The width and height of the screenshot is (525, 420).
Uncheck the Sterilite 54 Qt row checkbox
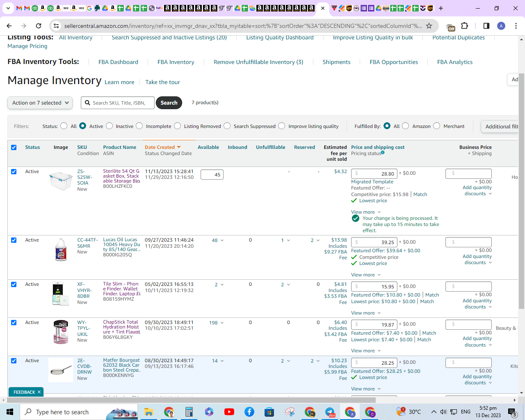pyautogui.click(x=14, y=171)
